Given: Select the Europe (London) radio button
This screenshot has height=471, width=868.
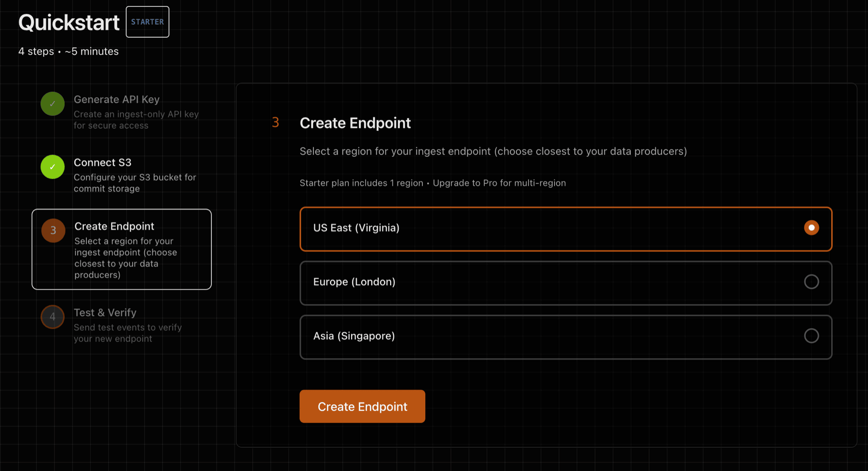Looking at the screenshot, I should point(812,281).
